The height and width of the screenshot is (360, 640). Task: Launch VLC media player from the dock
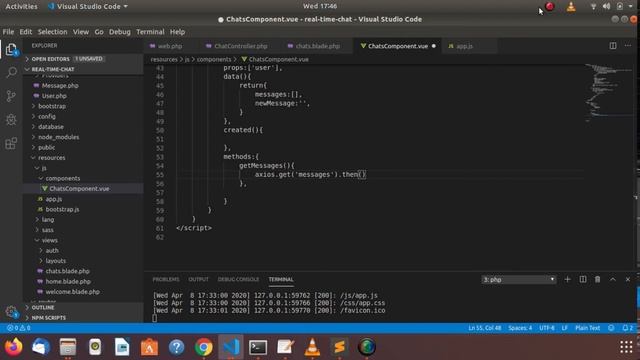click(x=312, y=347)
